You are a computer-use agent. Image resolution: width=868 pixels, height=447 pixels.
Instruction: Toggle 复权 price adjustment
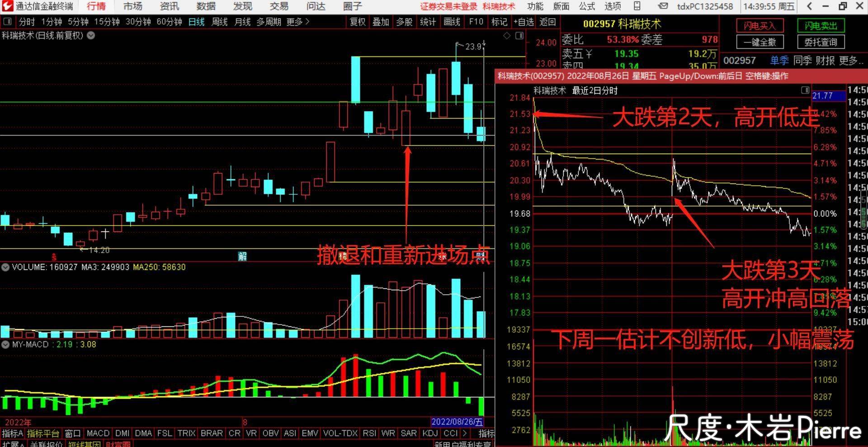(358, 22)
